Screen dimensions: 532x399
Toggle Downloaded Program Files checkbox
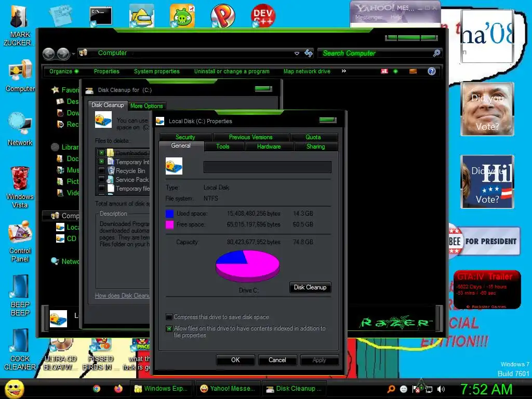(101, 153)
